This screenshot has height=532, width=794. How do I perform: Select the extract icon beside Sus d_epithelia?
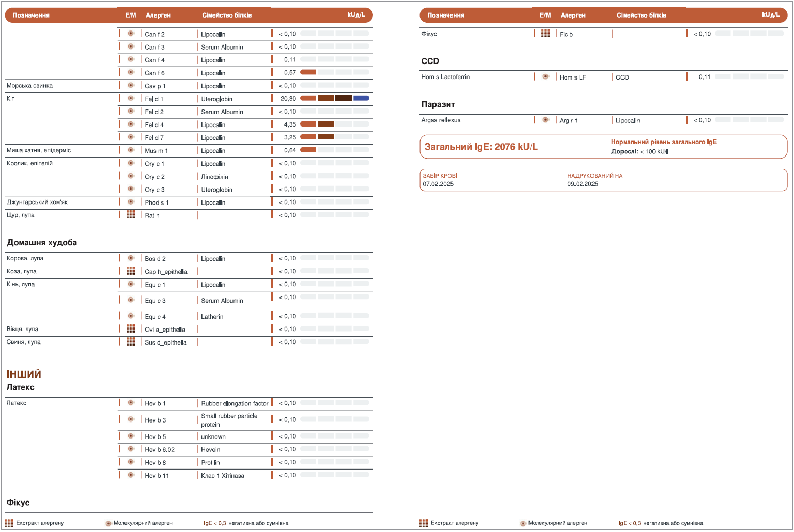click(x=131, y=341)
